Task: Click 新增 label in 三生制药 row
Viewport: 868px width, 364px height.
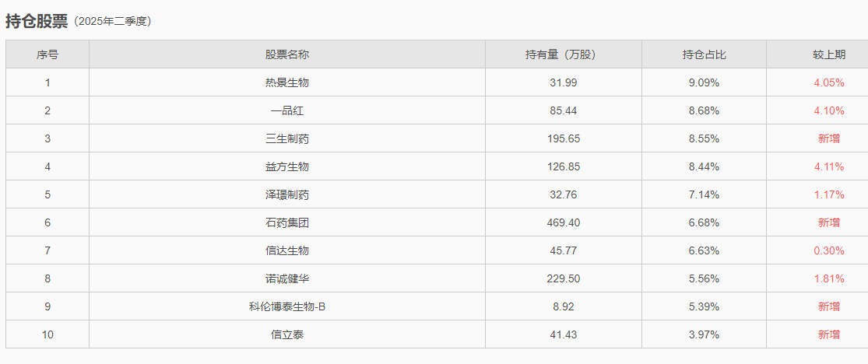Action: click(x=829, y=139)
